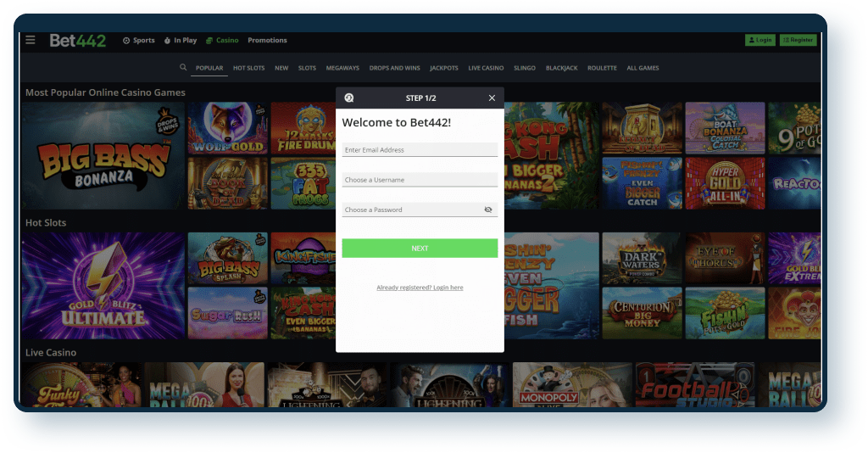Open In Play section
This screenshot has height=453, width=868.
coord(181,41)
